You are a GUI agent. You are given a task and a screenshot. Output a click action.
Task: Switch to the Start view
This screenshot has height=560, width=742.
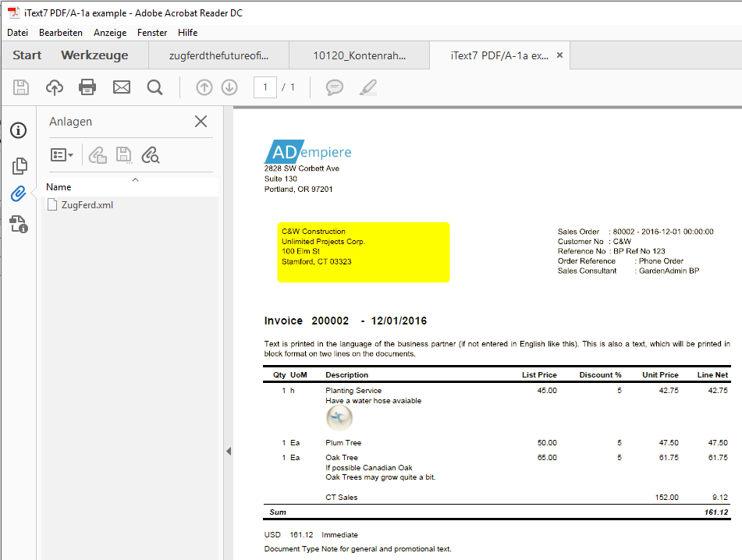click(x=27, y=55)
